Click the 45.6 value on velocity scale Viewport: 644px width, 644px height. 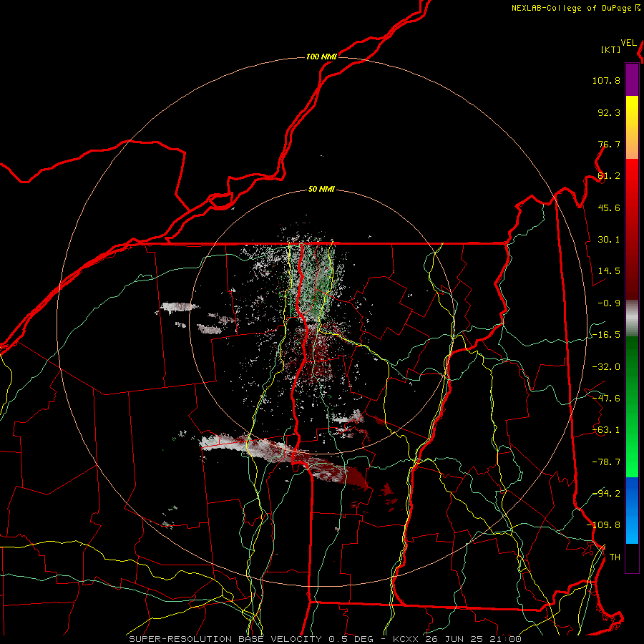coord(609,208)
